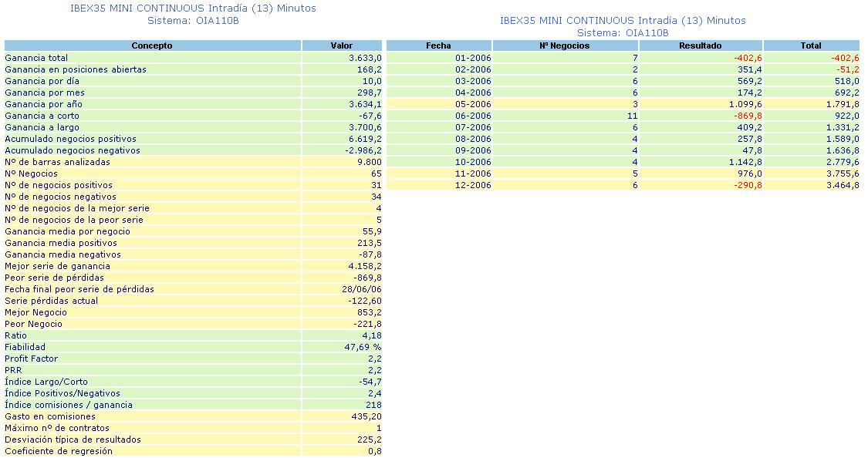Viewport: 868px width, 458px height.
Task: Click the Fecha column header
Action: click(438, 45)
